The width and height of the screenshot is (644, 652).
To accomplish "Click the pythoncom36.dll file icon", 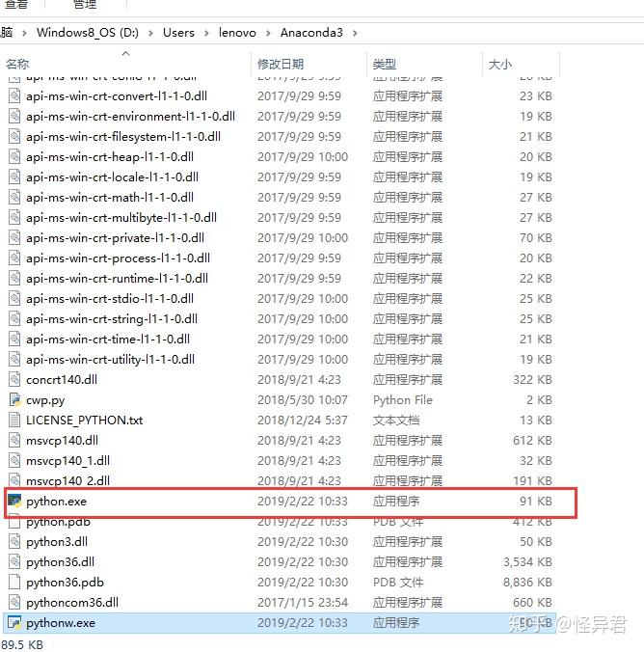I will pos(14,603).
